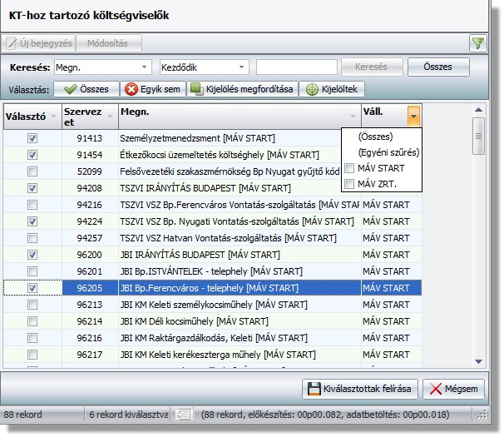The width and height of the screenshot is (504, 437).
Task: Select JBI Bp.ISTVÁNTELEK - telephely cell
Action: pos(240,271)
